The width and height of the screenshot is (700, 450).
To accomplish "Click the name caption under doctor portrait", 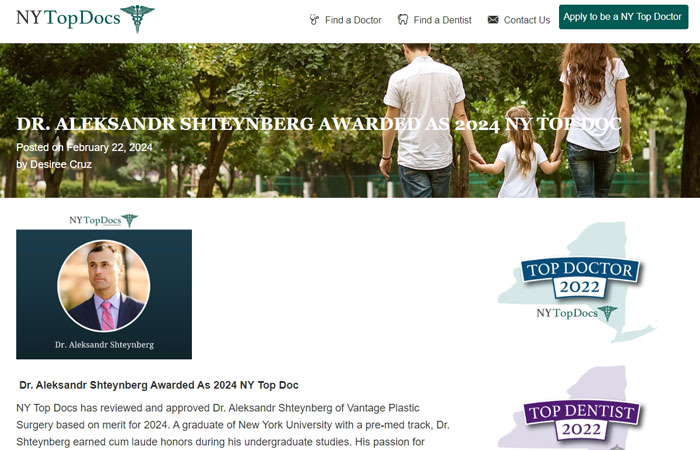I will click(x=104, y=345).
